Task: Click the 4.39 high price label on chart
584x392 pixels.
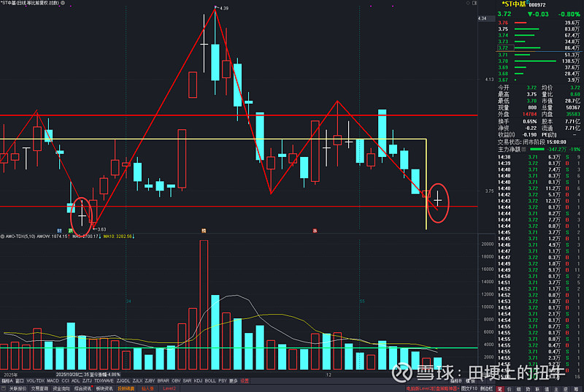Action: pos(224,8)
